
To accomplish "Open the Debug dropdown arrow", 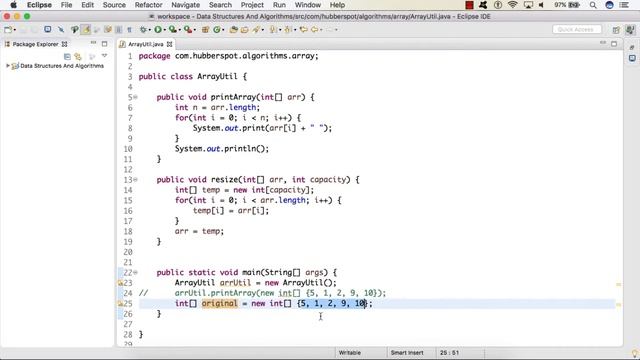I will 149,30.
